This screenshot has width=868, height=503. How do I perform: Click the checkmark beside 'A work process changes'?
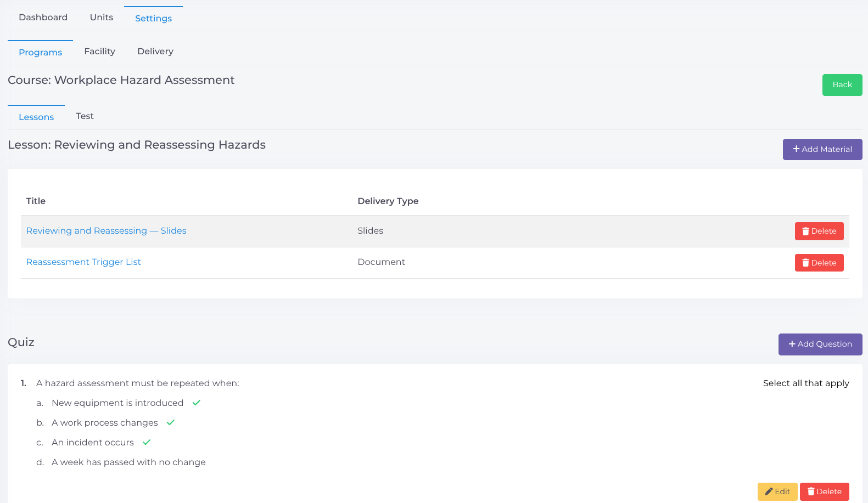[x=171, y=422]
